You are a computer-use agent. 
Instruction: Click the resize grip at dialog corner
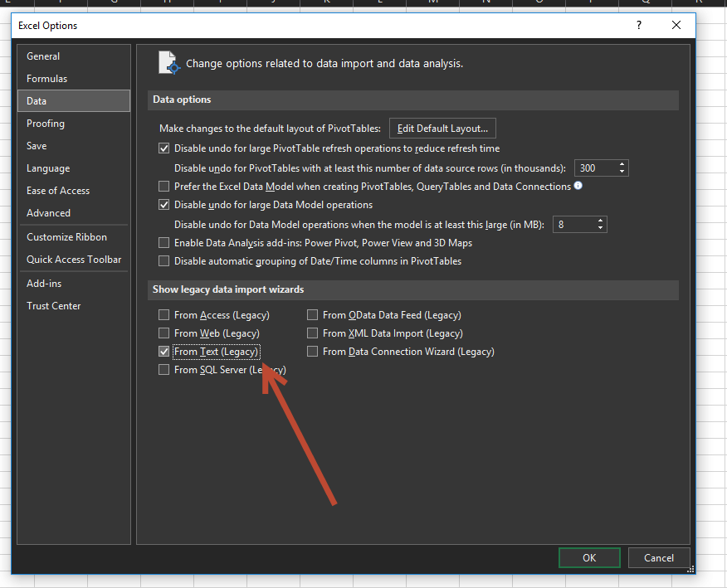(x=690, y=569)
